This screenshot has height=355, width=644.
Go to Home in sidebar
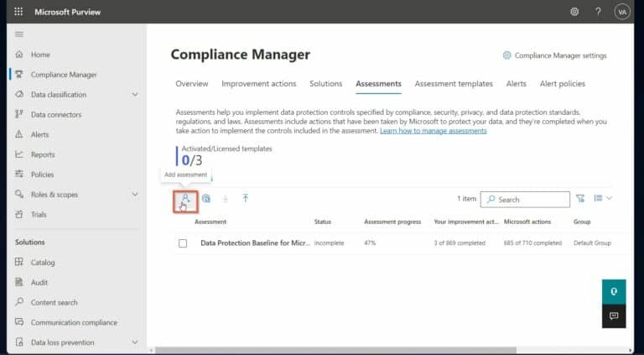(x=40, y=55)
